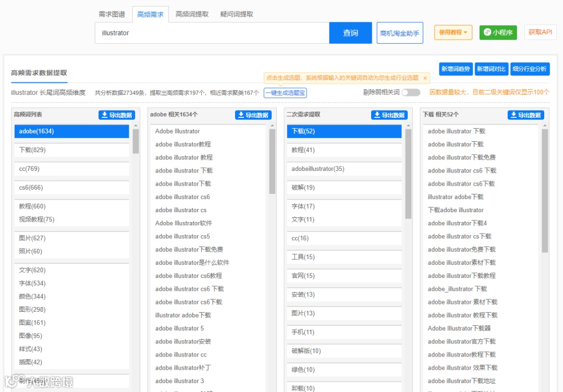The image size is (563, 392).
Task: Close the orange tooltip with the x icon
Action: [425, 78]
